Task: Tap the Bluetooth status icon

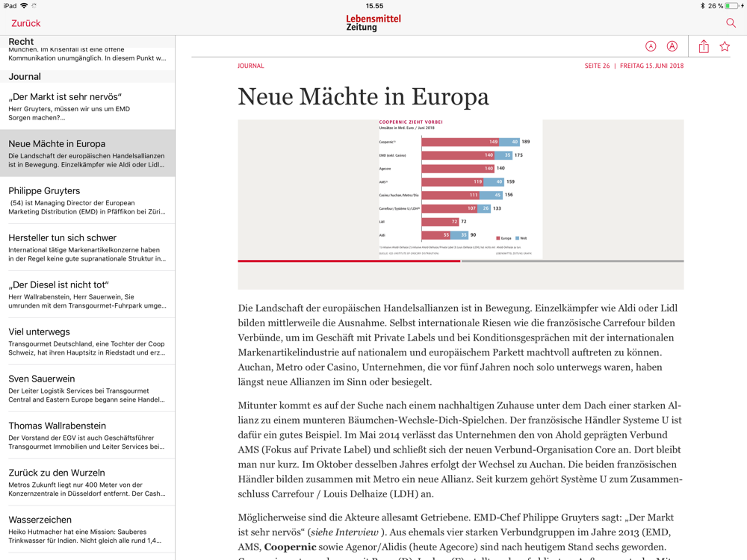Action: pos(702,6)
